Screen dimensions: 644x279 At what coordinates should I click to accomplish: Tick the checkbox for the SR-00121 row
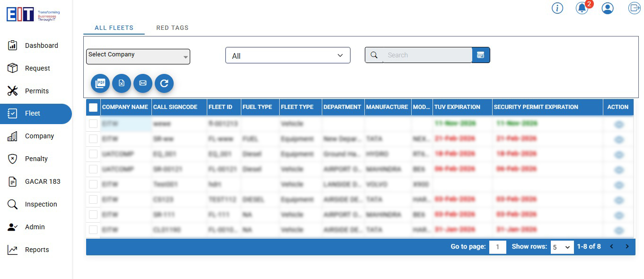pos(93,169)
